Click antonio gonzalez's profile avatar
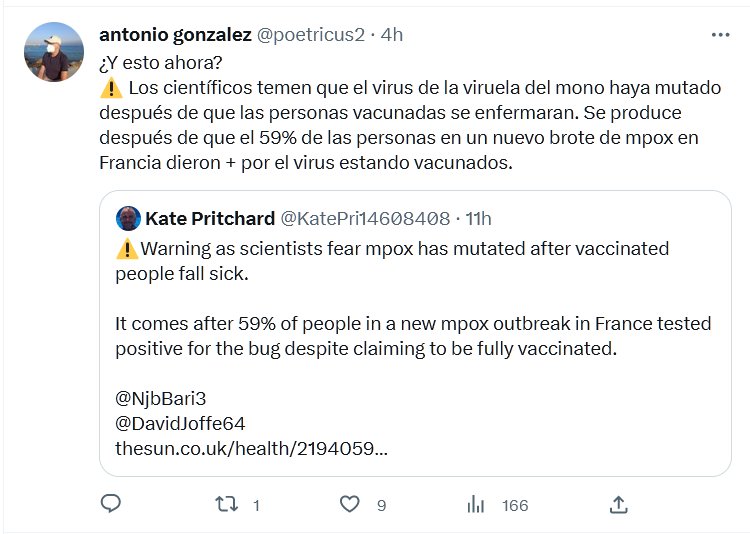 coord(53,52)
